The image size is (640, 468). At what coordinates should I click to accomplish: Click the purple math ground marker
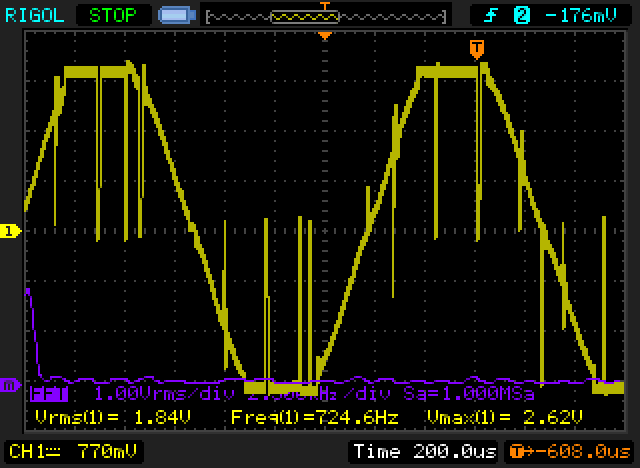[10, 385]
